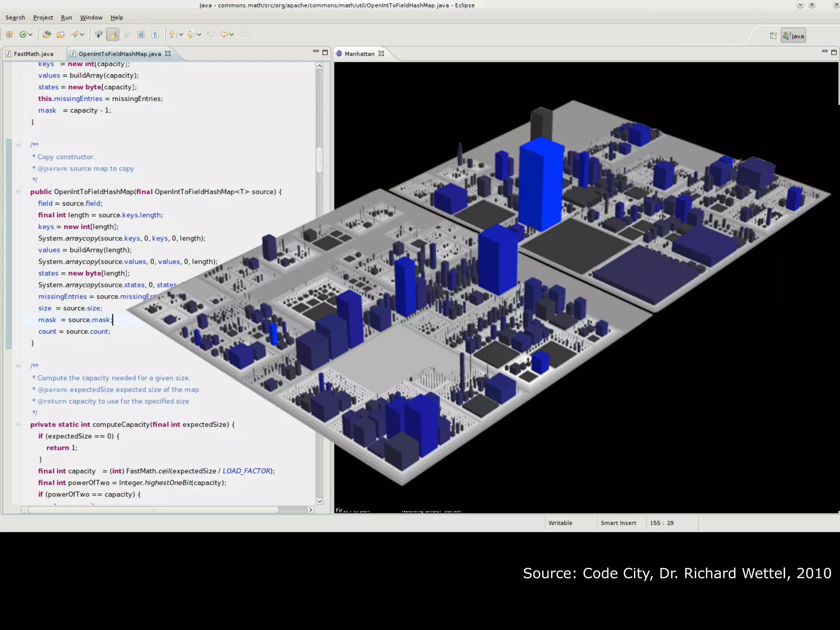Open the Back navigation history dropdown
Image resolution: width=840 pixels, height=630 pixels.
pyautogui.click(x=232, y=35)
